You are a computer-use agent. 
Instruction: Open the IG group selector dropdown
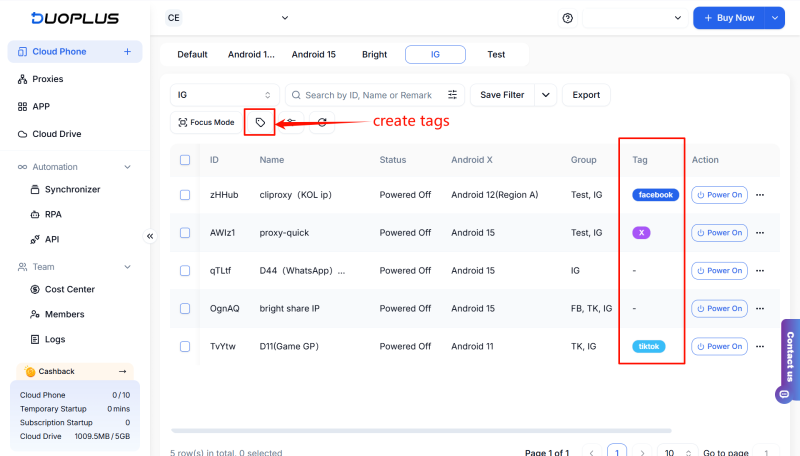224,95
